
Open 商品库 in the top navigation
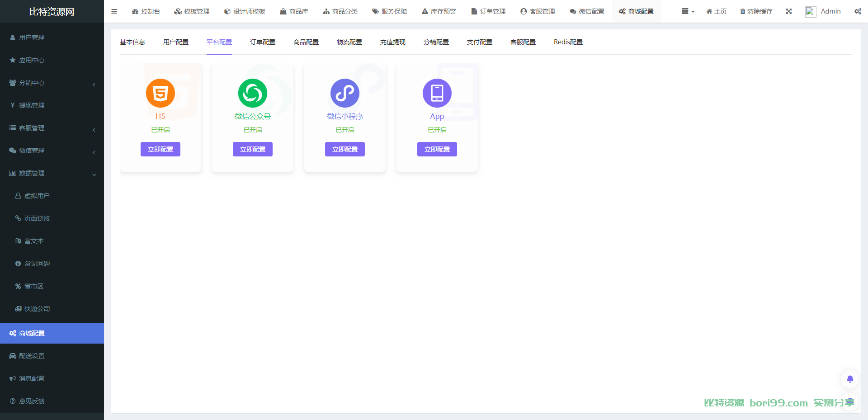[294, 11]
